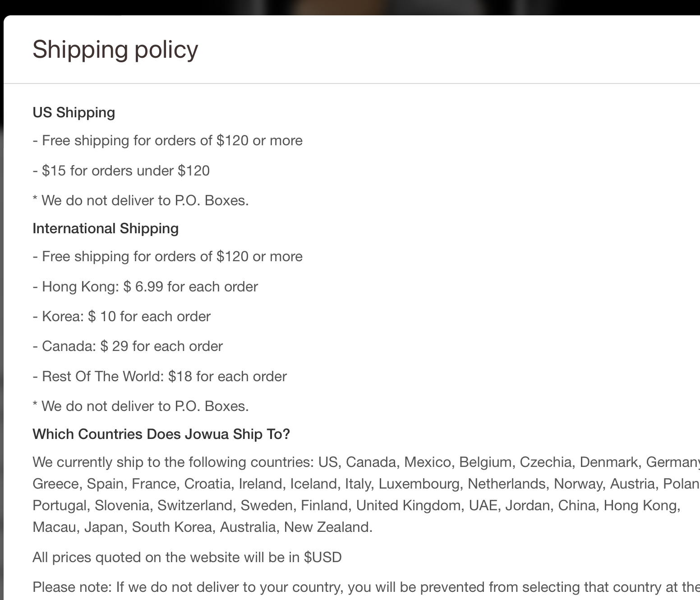Click the Canada $29 rate line
Screen dimensions: 700x600
tap(128, 346)
